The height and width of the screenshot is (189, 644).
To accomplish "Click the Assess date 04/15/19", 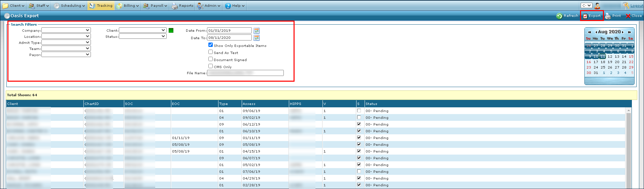I will [251, 151].
